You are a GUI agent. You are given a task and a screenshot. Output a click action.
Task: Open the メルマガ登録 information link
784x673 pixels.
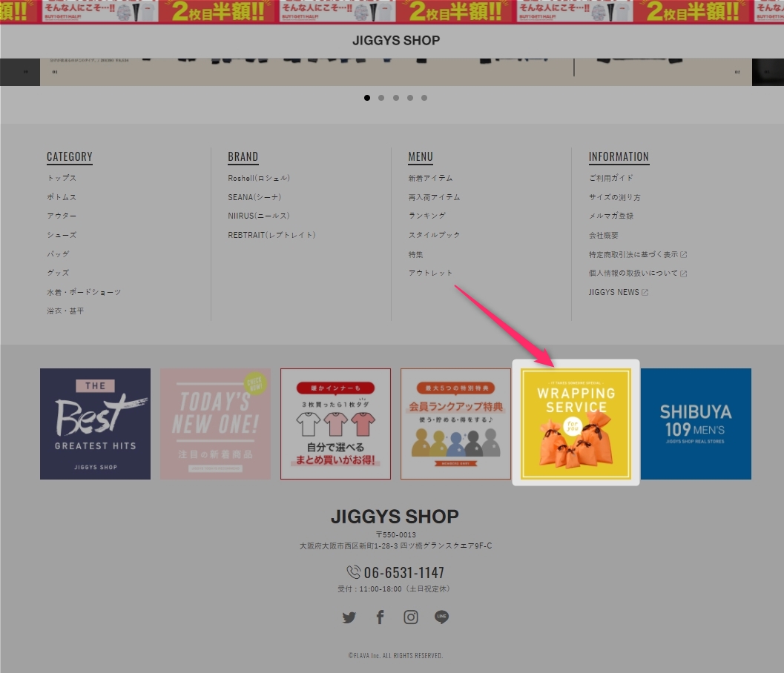tap(611, 216)
